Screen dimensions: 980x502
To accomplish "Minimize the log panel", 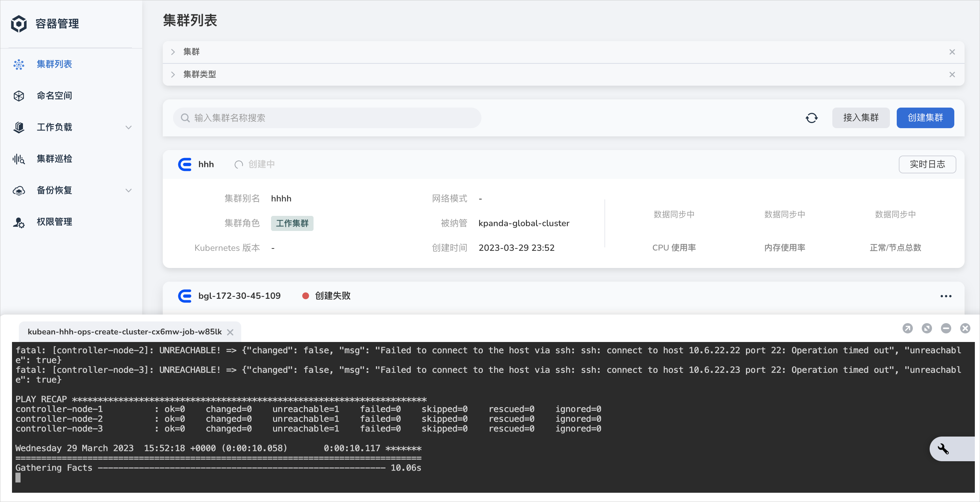I will click(x=946, y=328).
